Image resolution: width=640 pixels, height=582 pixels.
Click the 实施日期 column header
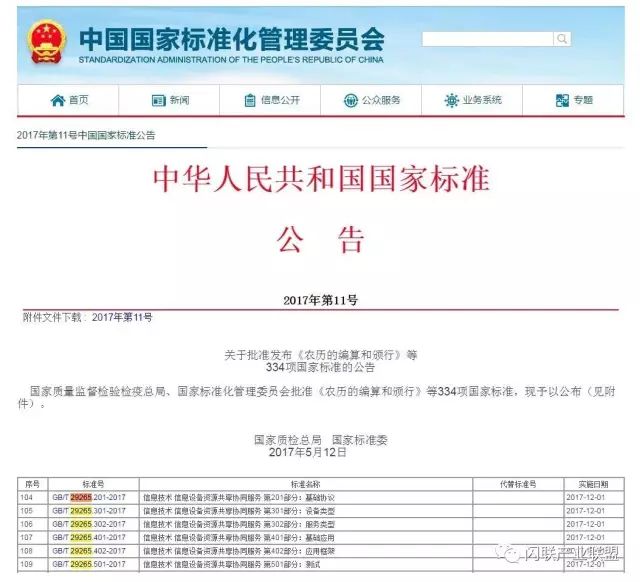click(593, 484)
